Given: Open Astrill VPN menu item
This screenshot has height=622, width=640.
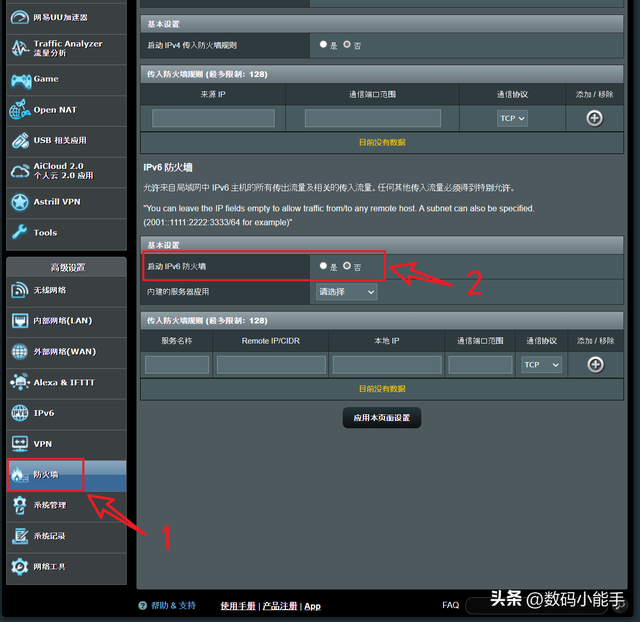Looking at the screenshot, I should (67, 202).
